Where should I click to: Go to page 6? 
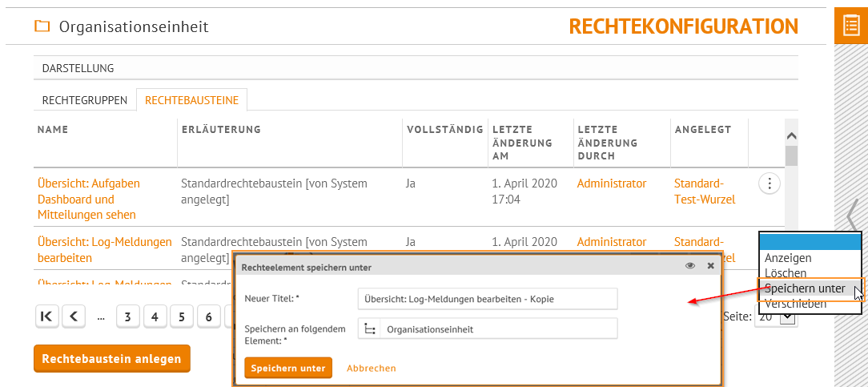(209, 316)
